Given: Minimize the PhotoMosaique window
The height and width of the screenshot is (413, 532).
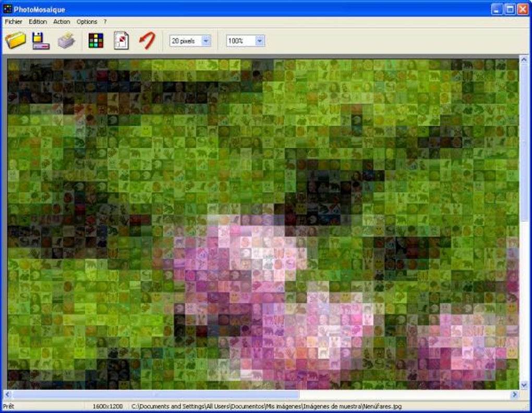Looking at the screenshot, I should click(497, 9).
